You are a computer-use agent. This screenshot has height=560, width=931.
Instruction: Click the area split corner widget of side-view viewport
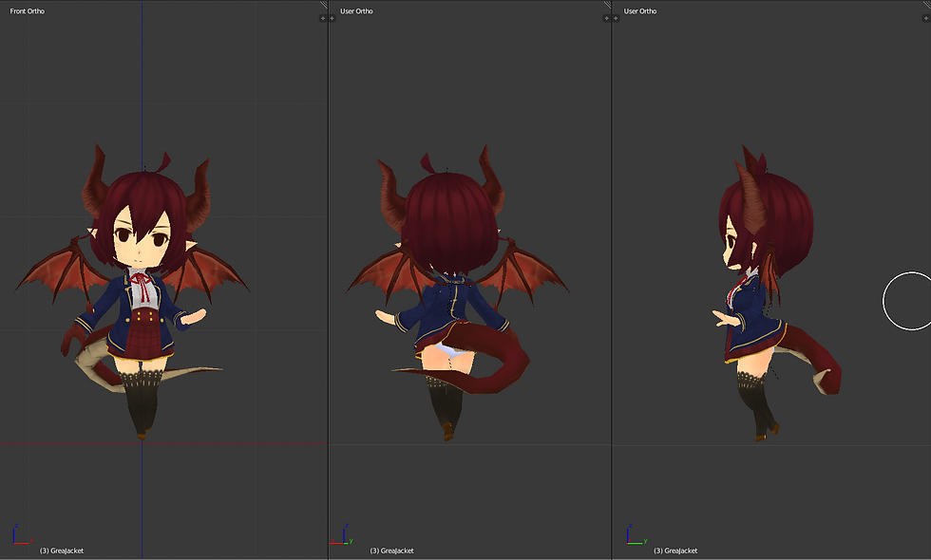tap(927, 5)
